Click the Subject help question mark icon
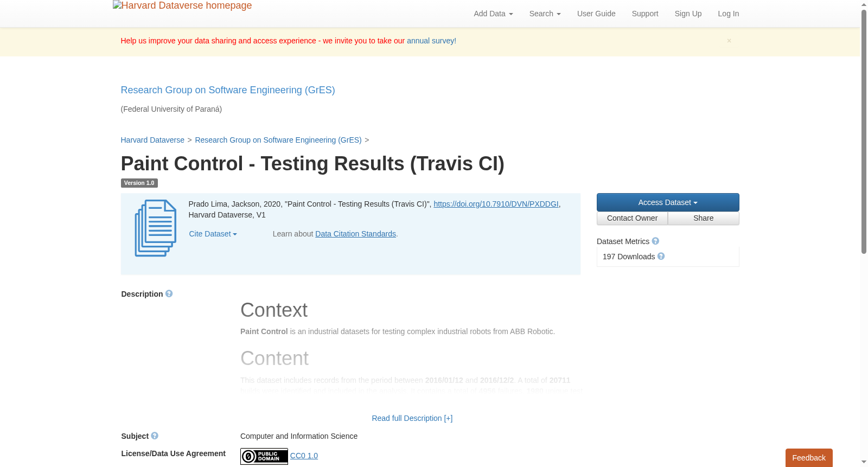 [155, 436]
